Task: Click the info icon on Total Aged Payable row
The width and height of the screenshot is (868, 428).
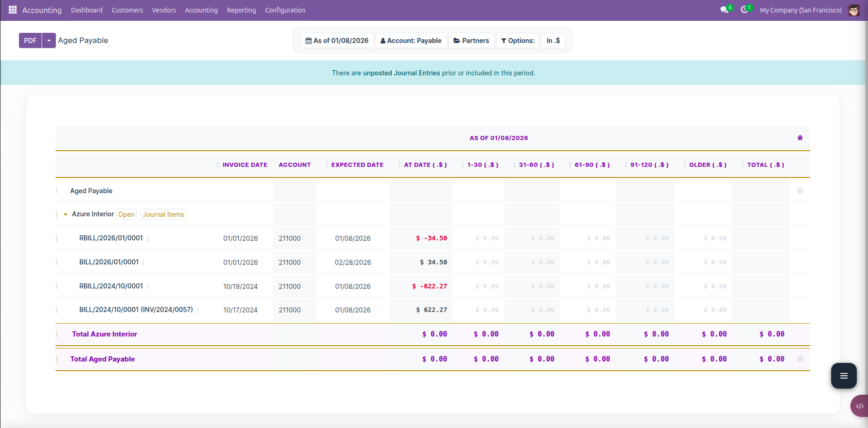Action: tap(800, 359)
